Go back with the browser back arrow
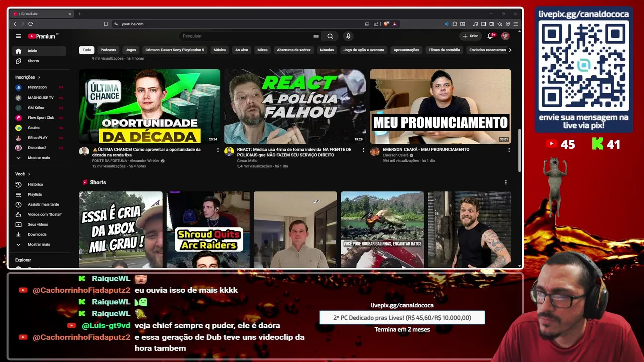Image resolution: width=644 pixels, height=362 pixels. (x=15, y=24)
